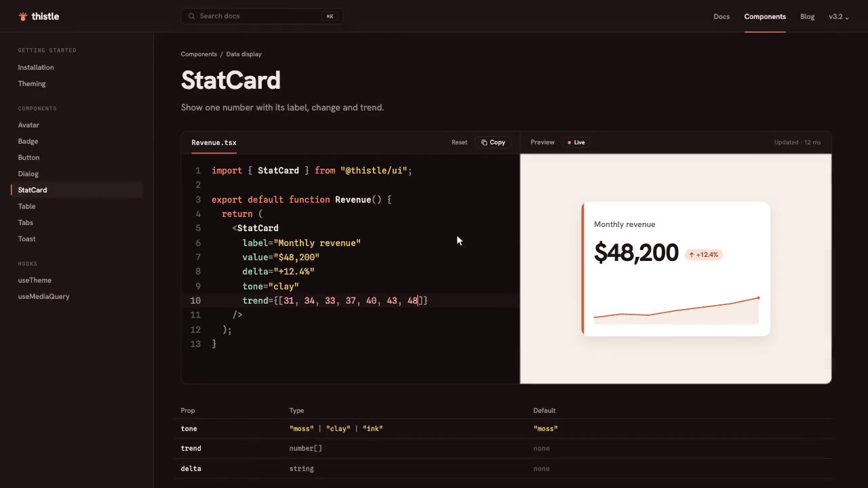Follow the Components breadcrumb link
Screen dimensions: 868x488
(199, 54)
